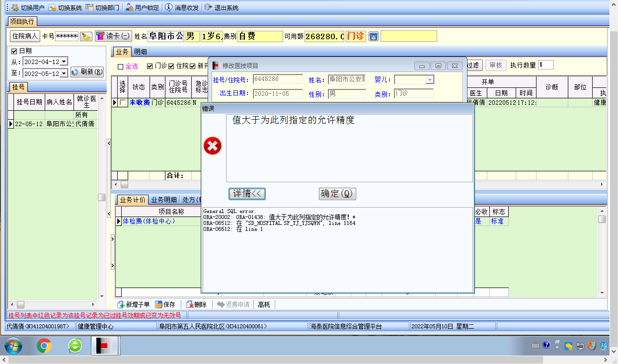This screenshot has height=364, width=618.
Task: Switch to the 业务明细 tab
Action: [x=164, y=200]
